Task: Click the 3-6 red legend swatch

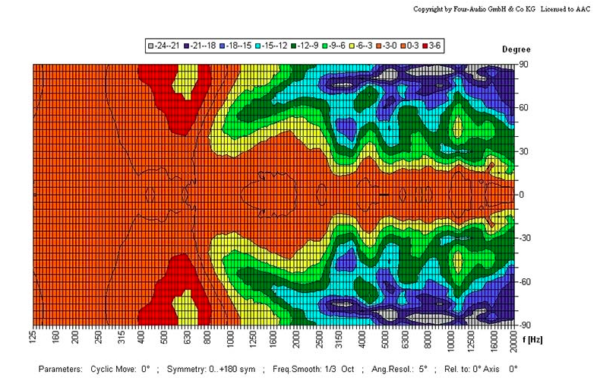Action: [x=425, y=46]
